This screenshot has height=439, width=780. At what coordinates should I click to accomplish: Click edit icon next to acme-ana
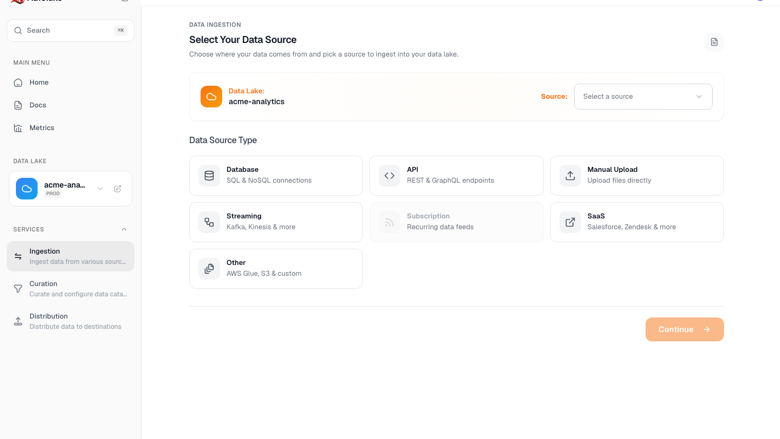tap(117, 189)
